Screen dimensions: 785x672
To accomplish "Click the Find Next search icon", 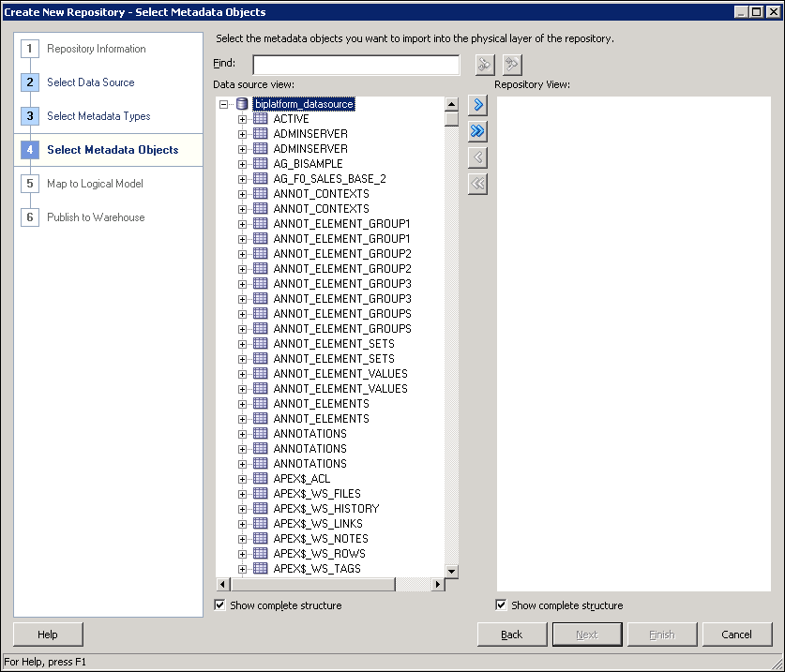I will pos(485,65).
